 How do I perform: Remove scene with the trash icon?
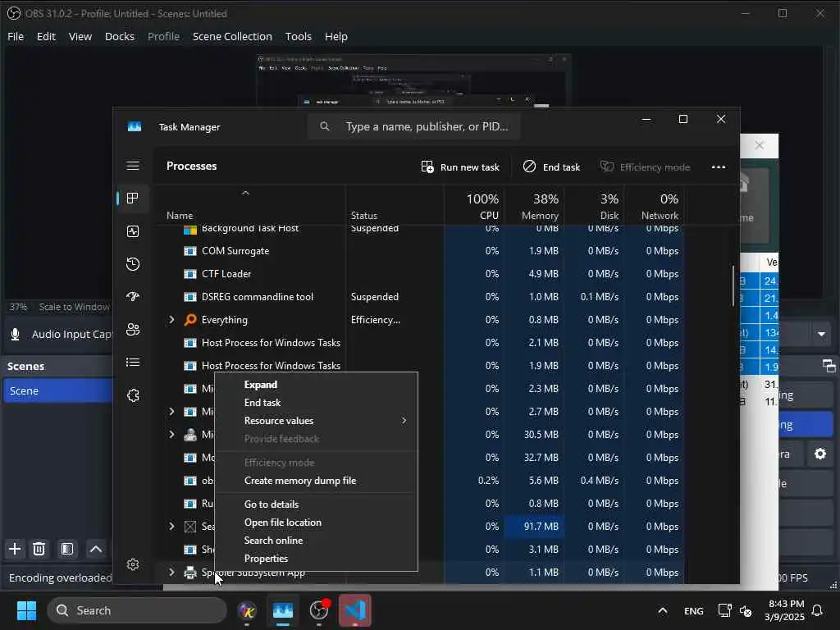(39, 549)
